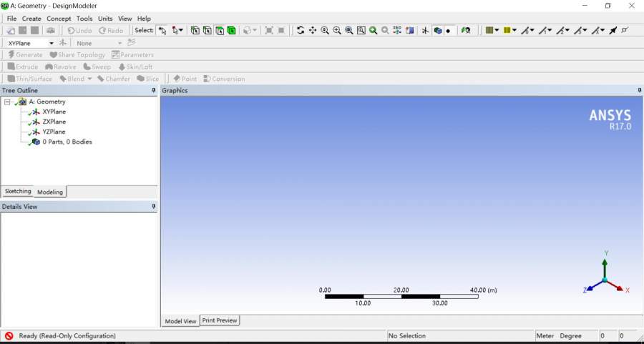The width and height of the screenshot is (644, 344).
Task: Click Zoom to Fit icon
Action: point(348,30)
